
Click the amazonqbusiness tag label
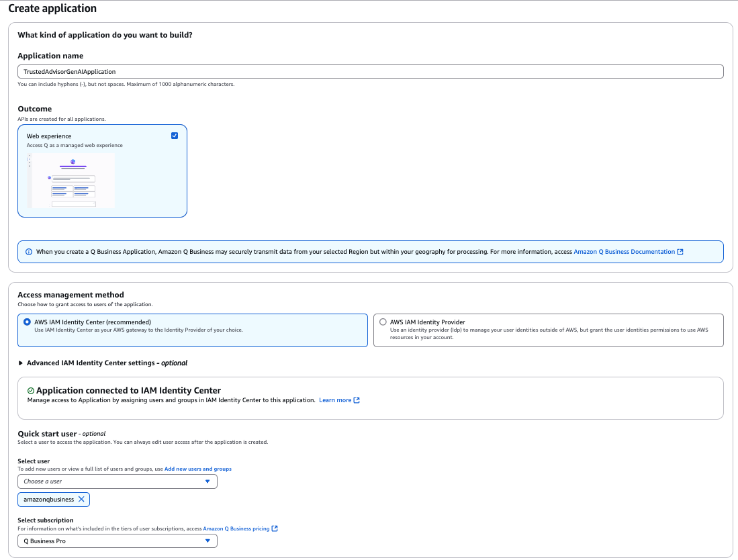click(48, 500)
